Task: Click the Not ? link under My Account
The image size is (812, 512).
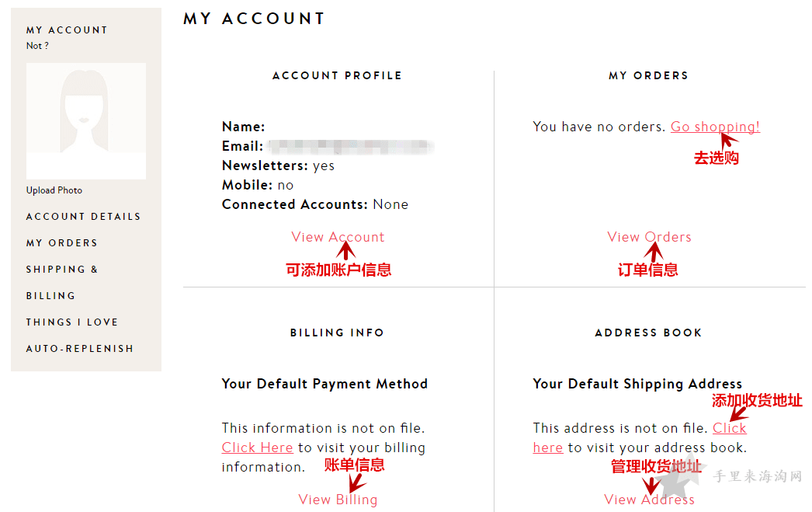Action: pos(37,46)
